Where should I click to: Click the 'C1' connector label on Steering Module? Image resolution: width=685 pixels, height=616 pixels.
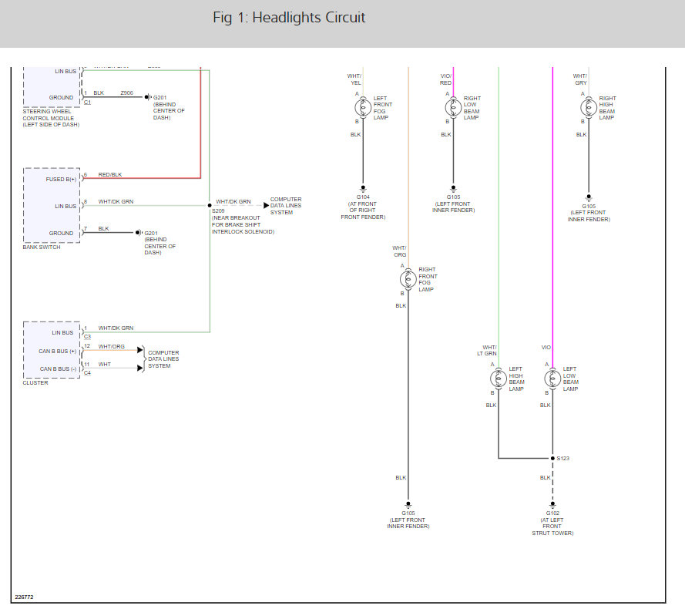(x=87, y=103)
